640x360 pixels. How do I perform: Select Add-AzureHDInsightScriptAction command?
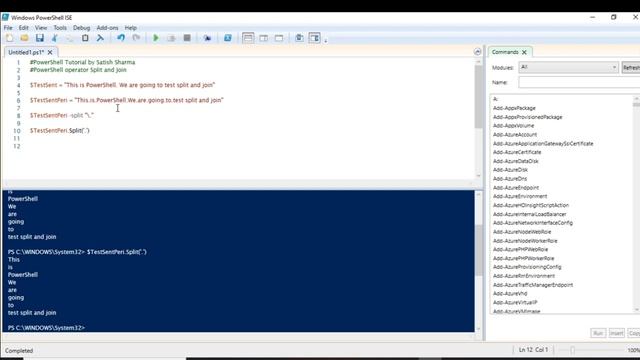point(531,205)
